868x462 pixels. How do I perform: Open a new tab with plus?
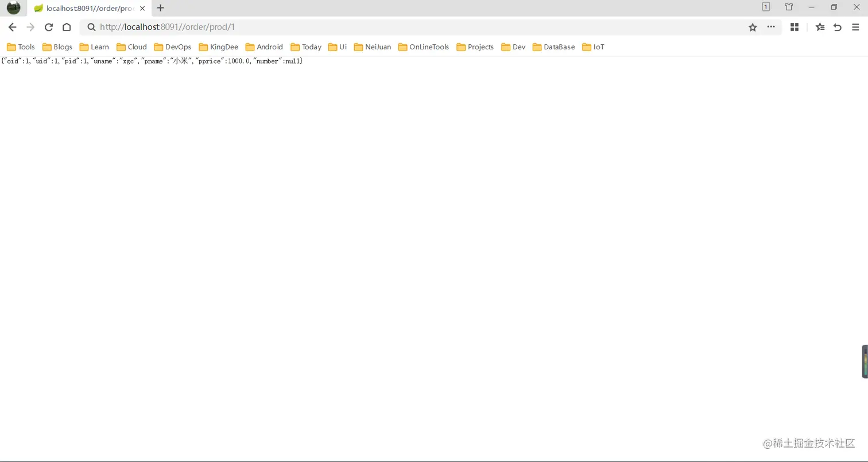pyautogui.click(x=161, y=8)
